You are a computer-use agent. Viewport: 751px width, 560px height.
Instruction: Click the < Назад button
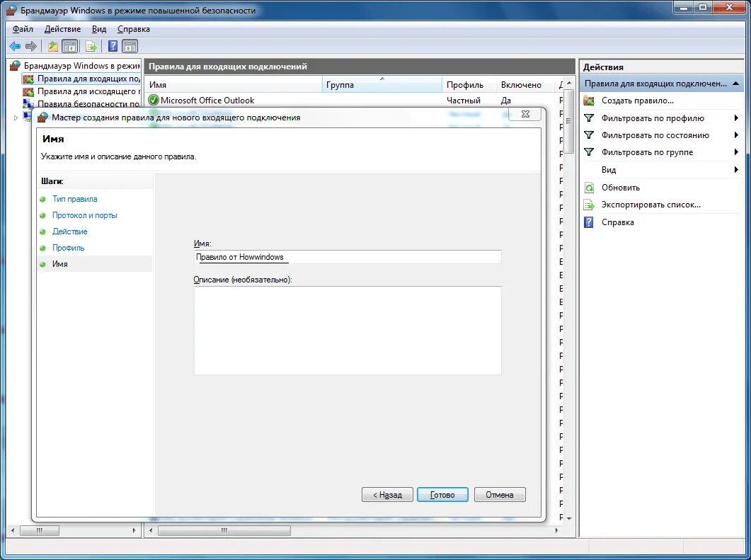(x=387, y=495)
